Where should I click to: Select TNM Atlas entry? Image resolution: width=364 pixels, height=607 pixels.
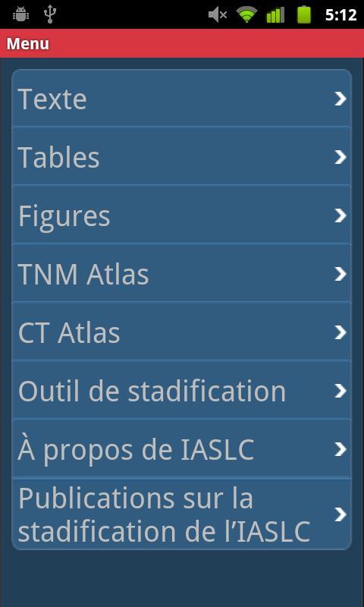pos(181,273)
